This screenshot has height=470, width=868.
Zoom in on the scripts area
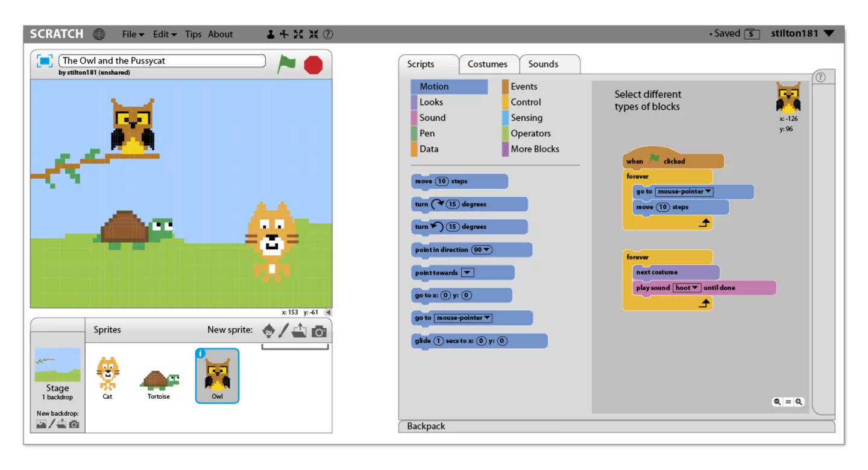799,401
